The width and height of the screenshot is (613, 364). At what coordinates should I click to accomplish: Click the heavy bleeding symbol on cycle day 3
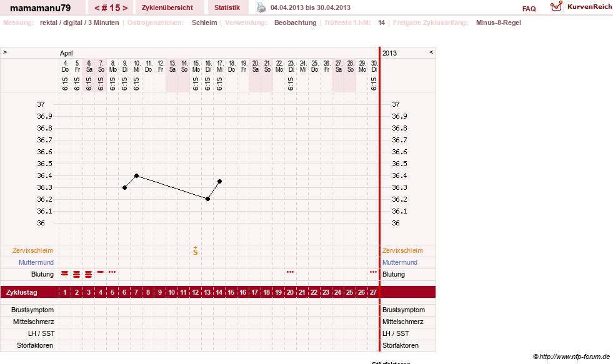point(88,275)
